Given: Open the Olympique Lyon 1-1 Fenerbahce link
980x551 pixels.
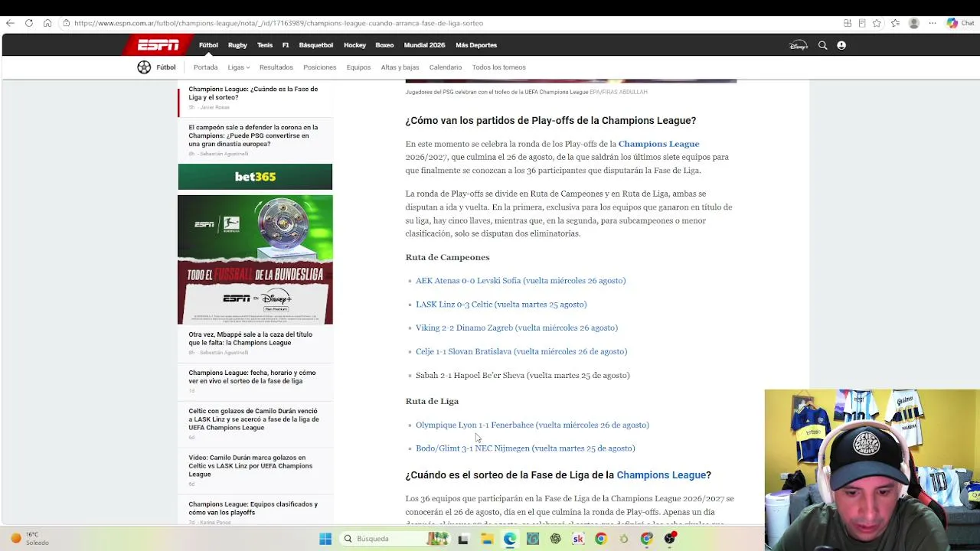Looking at the screenshot, I should tap(532, 425).
